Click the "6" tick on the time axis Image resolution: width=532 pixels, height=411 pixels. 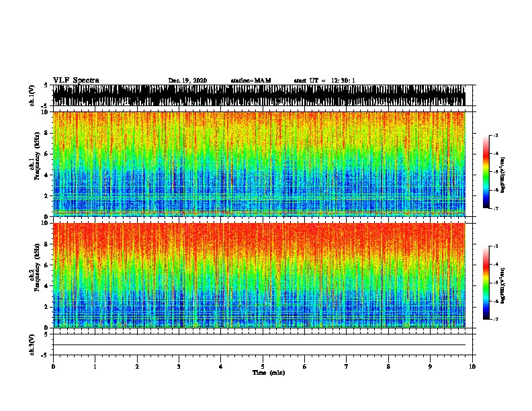coord(305,367)
